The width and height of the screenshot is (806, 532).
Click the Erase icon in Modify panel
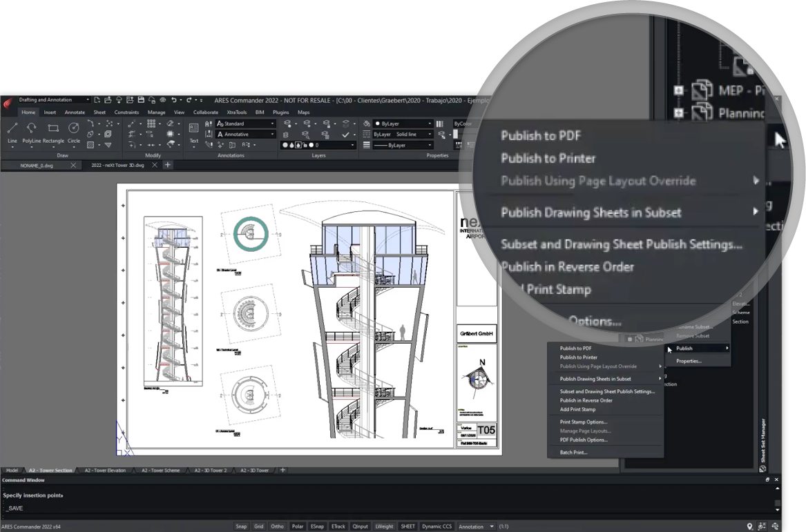170,124
